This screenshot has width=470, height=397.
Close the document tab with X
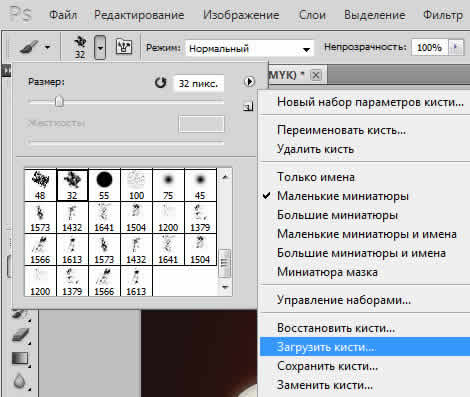point(316,75)
